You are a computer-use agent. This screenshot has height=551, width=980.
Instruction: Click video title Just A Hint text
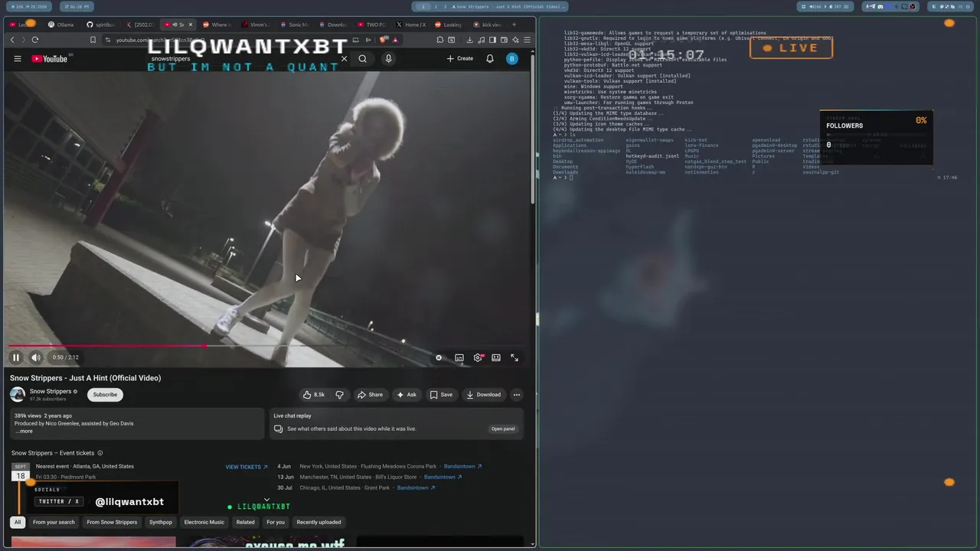[86, 378]
